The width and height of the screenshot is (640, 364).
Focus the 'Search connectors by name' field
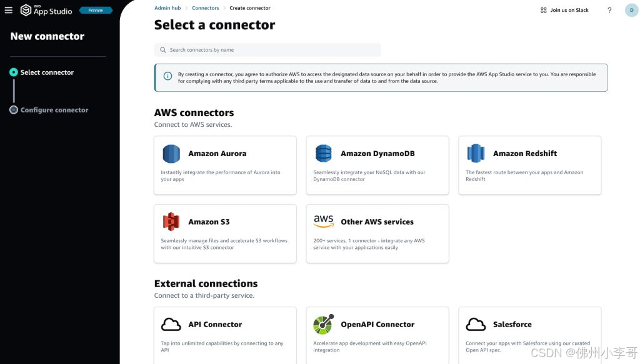pyautogui.click(x=267, y=50)
